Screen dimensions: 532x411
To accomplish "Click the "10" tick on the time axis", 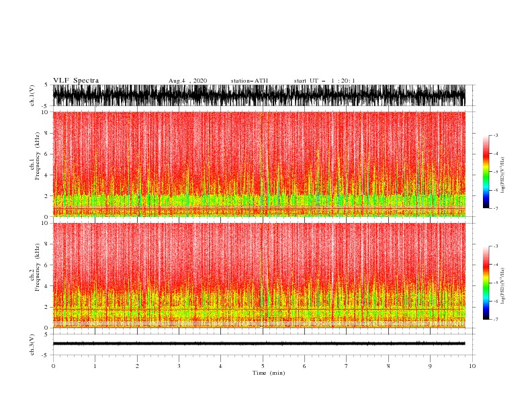I will tap(472, 366).
